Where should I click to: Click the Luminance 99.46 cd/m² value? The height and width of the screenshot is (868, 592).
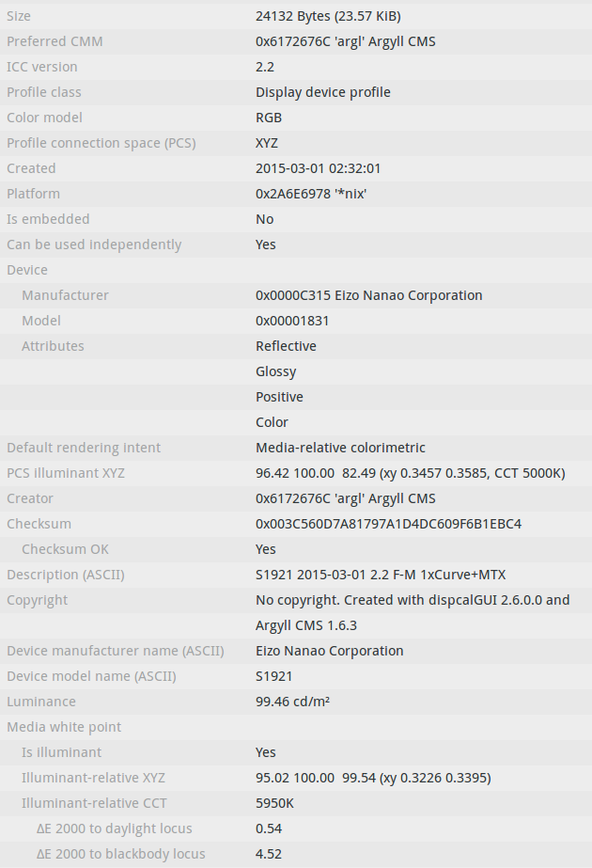[x=292, y=702]
